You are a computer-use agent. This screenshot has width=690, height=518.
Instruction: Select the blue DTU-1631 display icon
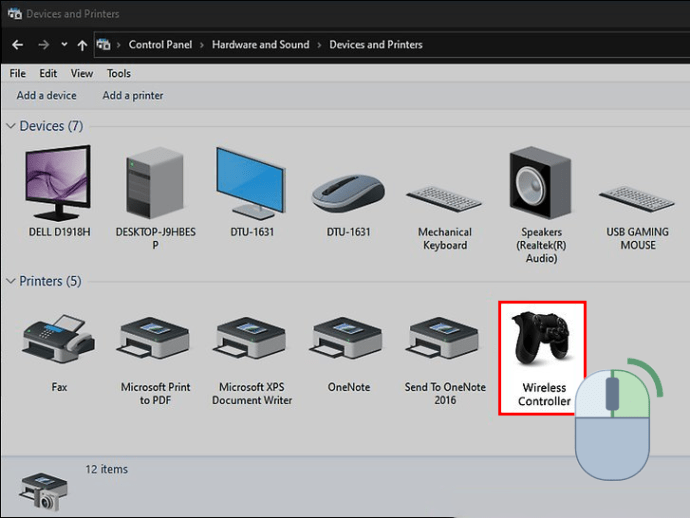(251, 183)
